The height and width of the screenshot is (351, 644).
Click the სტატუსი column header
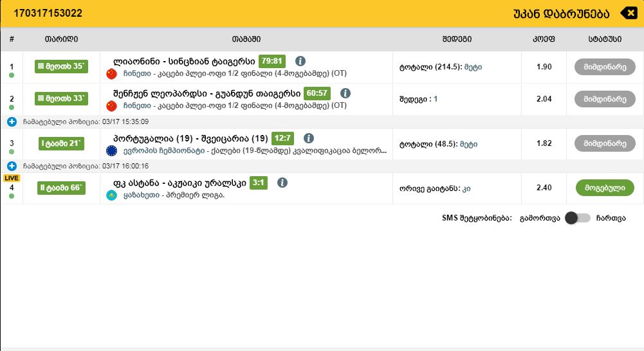[x=604, y=39]
